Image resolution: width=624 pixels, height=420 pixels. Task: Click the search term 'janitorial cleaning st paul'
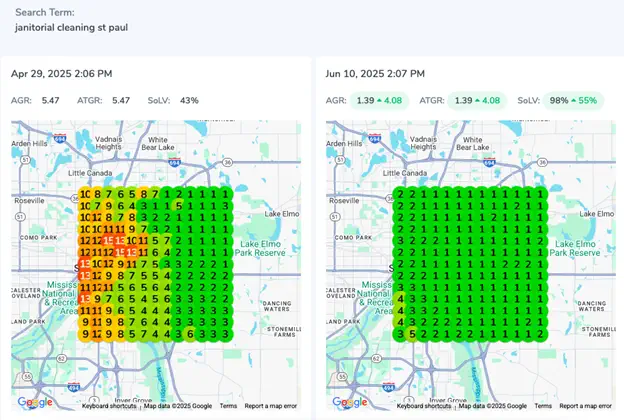coord(72,27)
